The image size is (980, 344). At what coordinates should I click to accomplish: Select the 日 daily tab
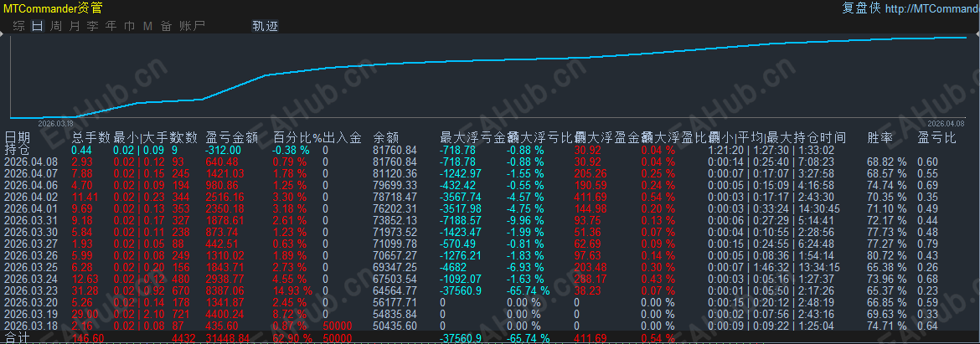pos(38,26)
